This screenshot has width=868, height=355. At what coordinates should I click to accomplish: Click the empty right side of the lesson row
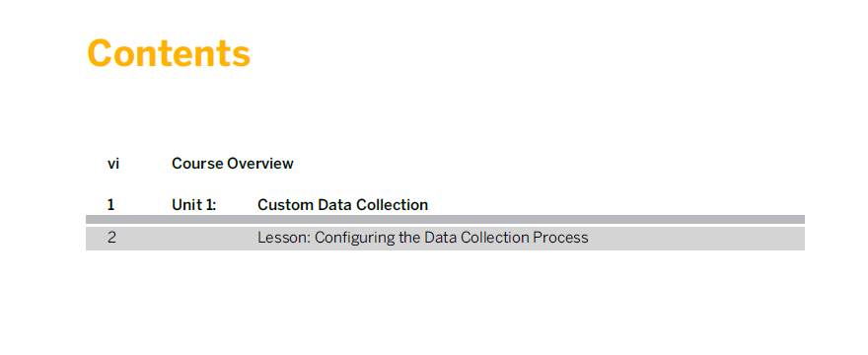696,238
